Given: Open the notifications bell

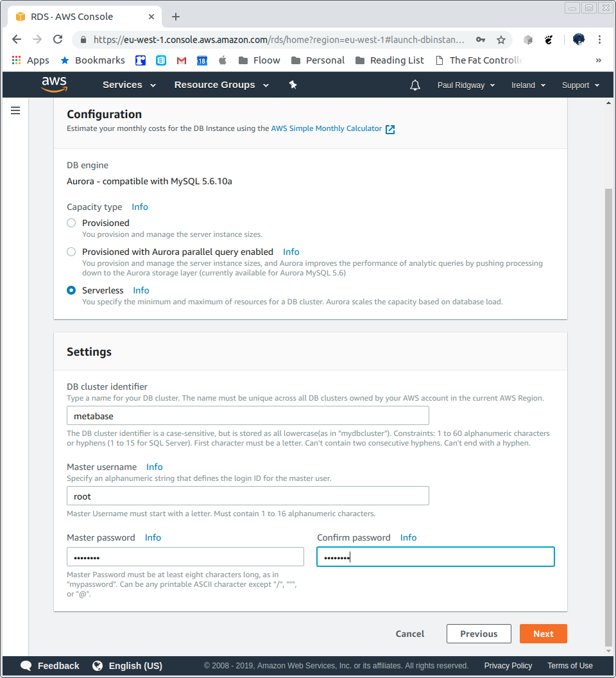Looking at the screenshot, I should click(x=415, y=84).
